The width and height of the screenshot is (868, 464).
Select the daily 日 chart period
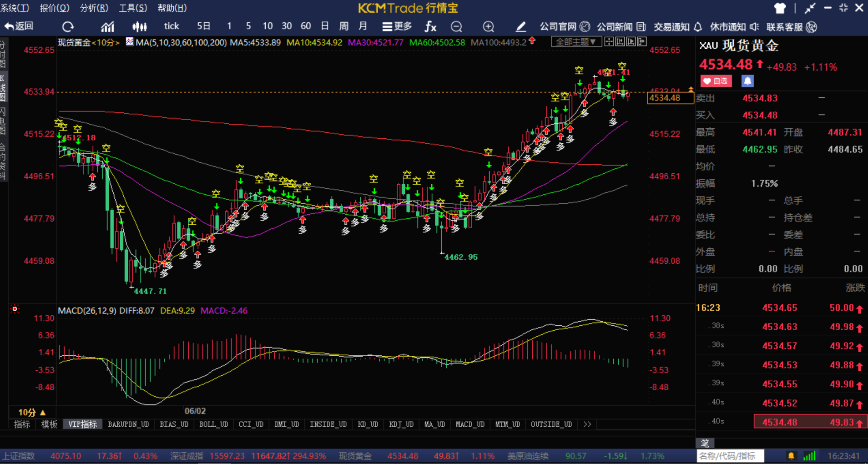(325, 26)
